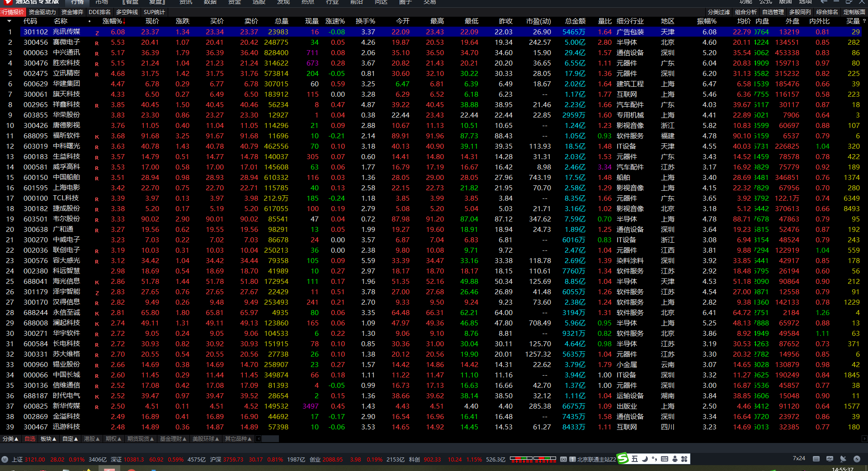Open the SUP统计 tab

[x=154, y=12]
